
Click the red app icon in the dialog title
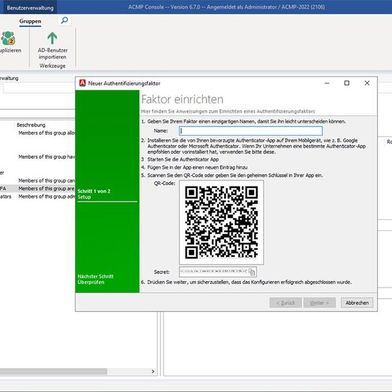82,83
